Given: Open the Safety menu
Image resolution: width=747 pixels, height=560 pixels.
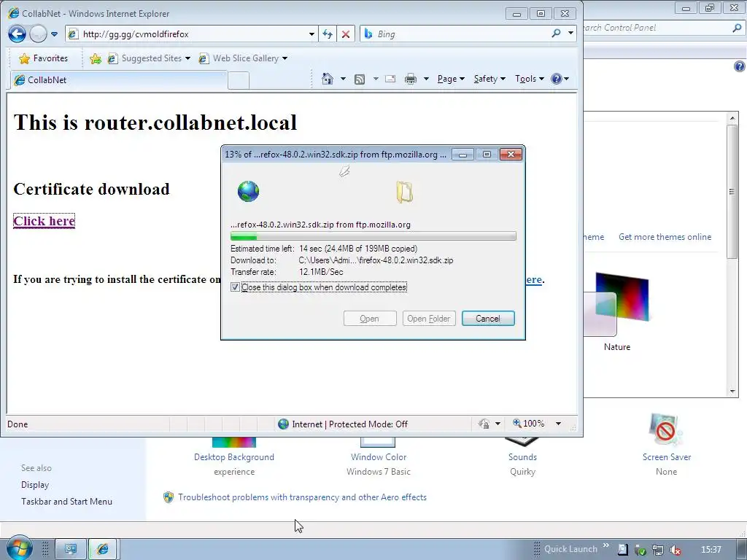Looking at the screenshot, I should tap(489, 79).
